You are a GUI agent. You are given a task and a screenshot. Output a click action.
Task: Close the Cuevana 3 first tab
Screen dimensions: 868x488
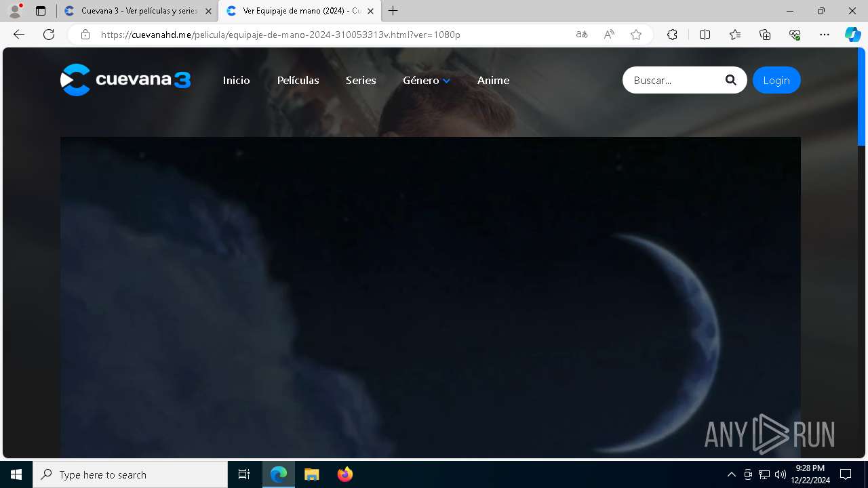click(208, 11)
